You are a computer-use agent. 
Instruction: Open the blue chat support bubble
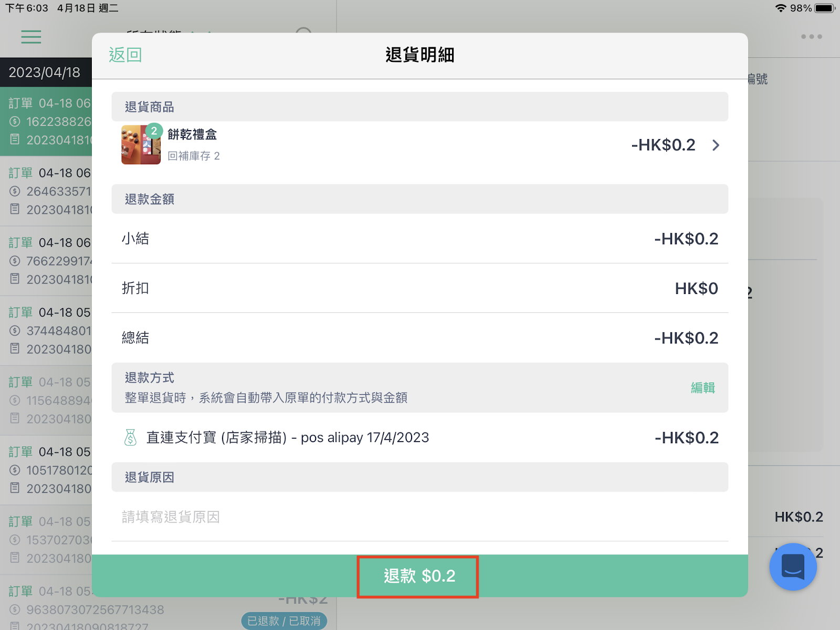point(793,566)
